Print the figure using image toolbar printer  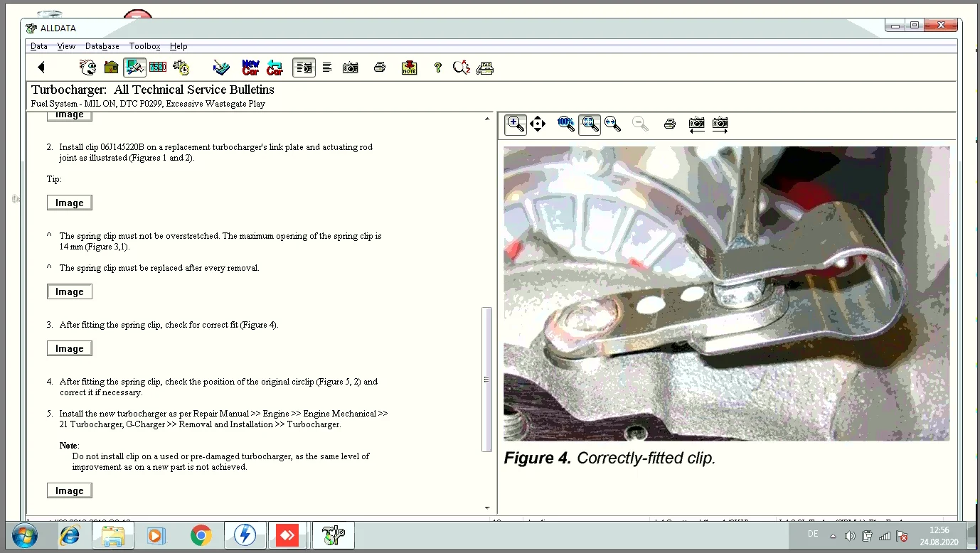(x=669, y=124)
